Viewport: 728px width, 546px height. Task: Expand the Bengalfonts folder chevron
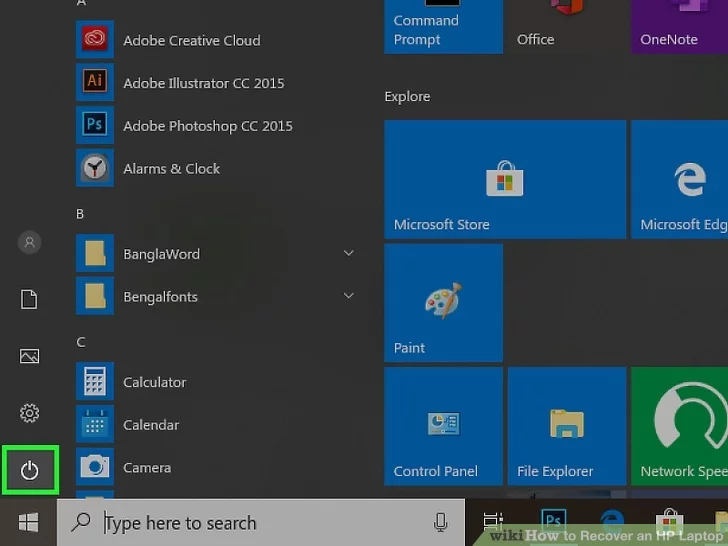coord(348,296)
